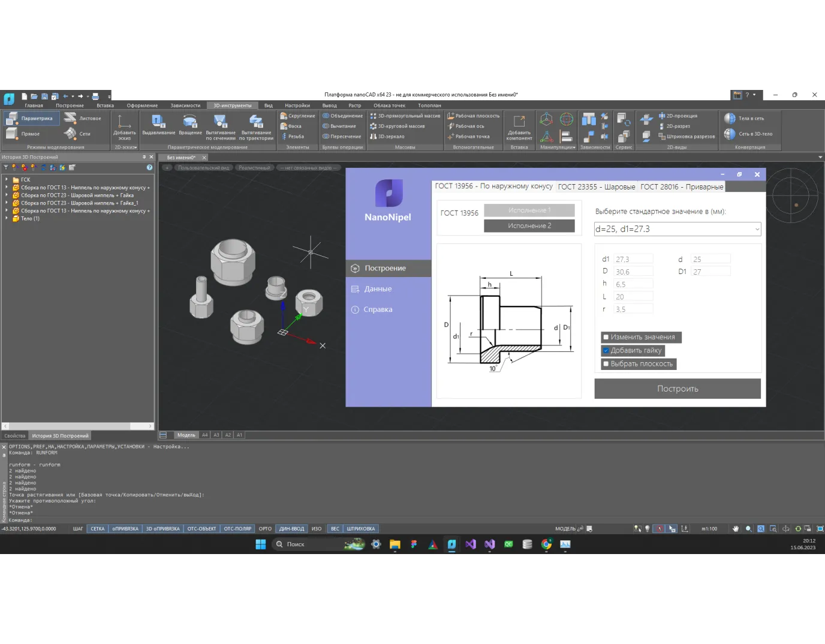Create 3D-круговой массив
The height and width of the screenshot is (644, 825).
[x=397, y=126]
